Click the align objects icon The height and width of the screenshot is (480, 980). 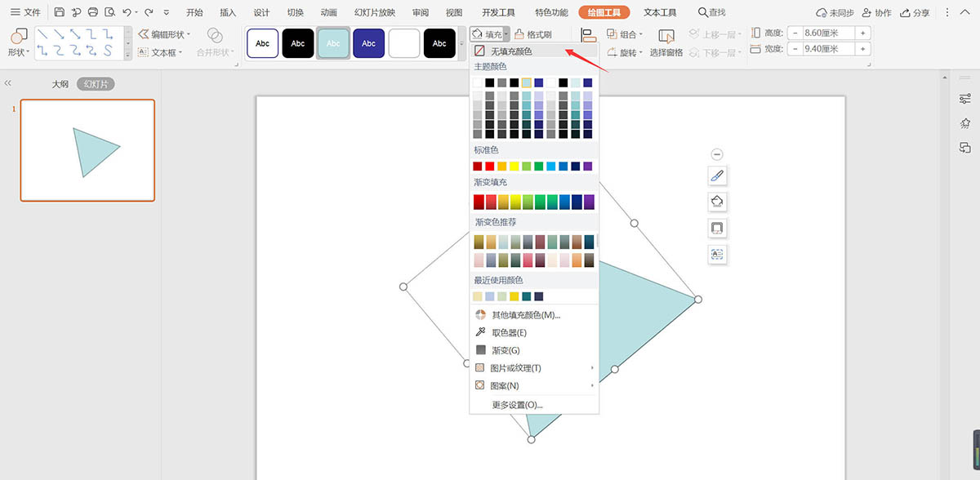click(x=588, y=35)
